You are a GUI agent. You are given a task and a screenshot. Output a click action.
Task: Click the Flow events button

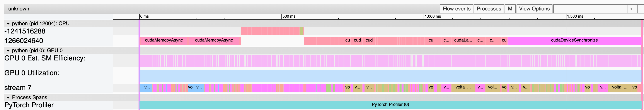[456, 9]
